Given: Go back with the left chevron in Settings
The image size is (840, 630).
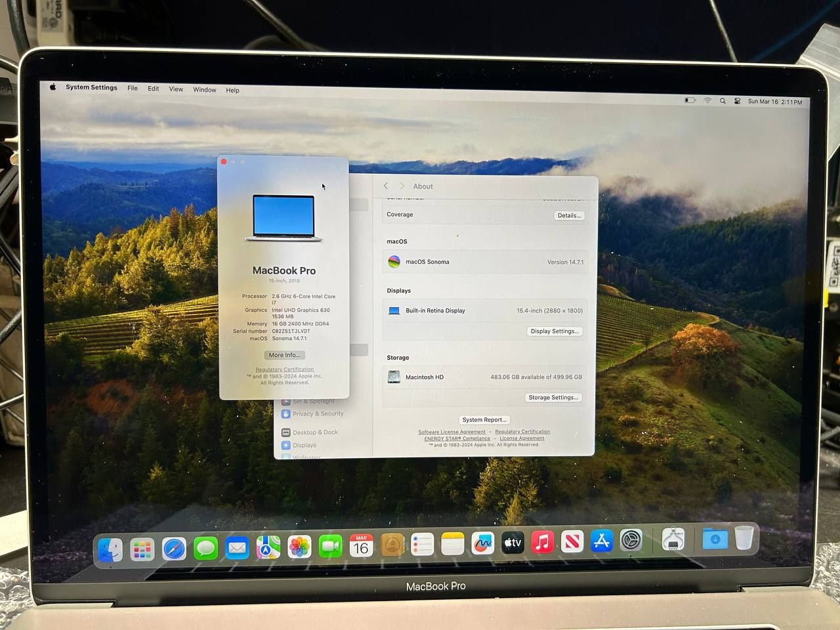Looking at the screenshot, I should click(386, 186).
